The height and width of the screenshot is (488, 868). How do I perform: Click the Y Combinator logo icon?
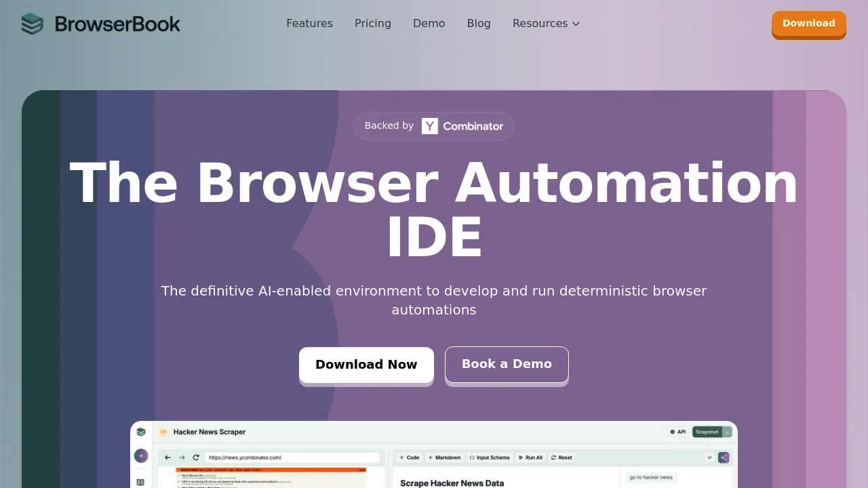pyautogui.click(x=430, y=126)
